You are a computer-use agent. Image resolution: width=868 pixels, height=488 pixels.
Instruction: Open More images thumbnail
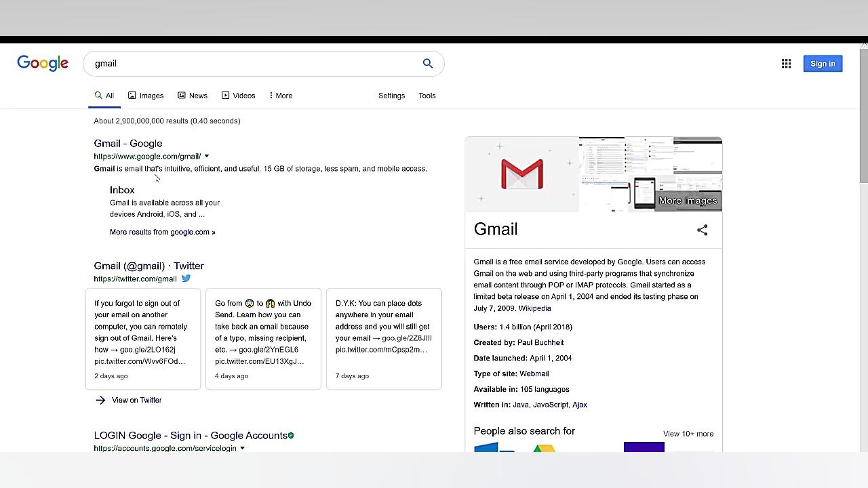click(x=688, y=201)
